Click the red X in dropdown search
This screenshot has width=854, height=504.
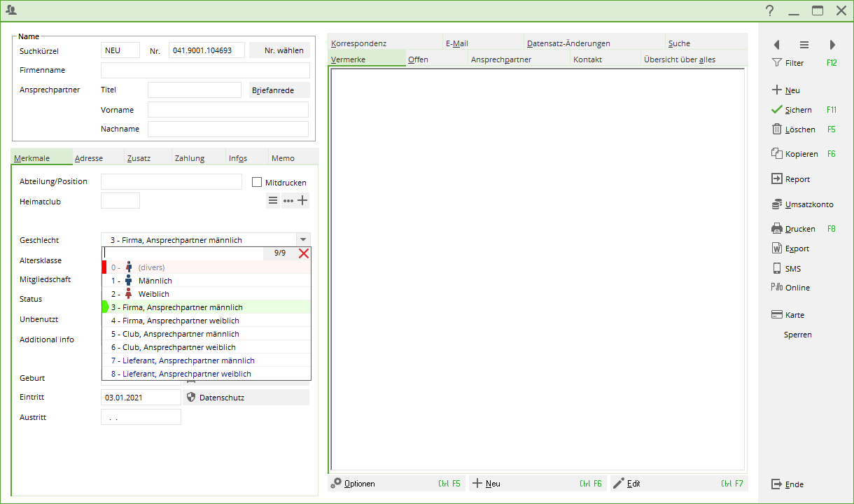point(304,253)
